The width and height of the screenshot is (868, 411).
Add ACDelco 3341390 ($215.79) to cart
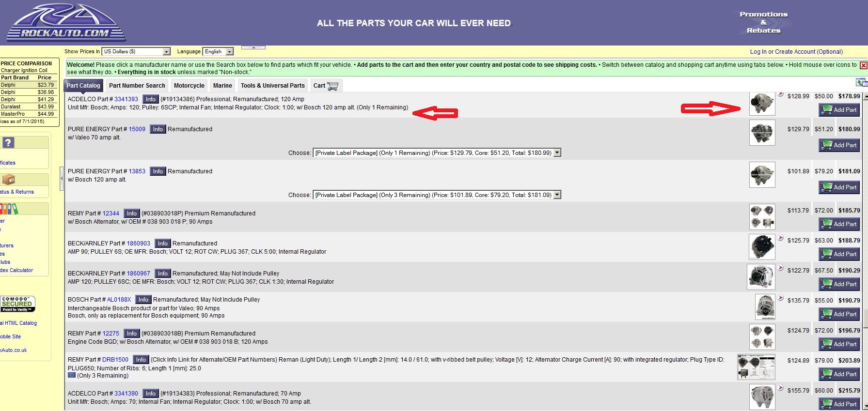pyautogui.click(x=840, y=404)
